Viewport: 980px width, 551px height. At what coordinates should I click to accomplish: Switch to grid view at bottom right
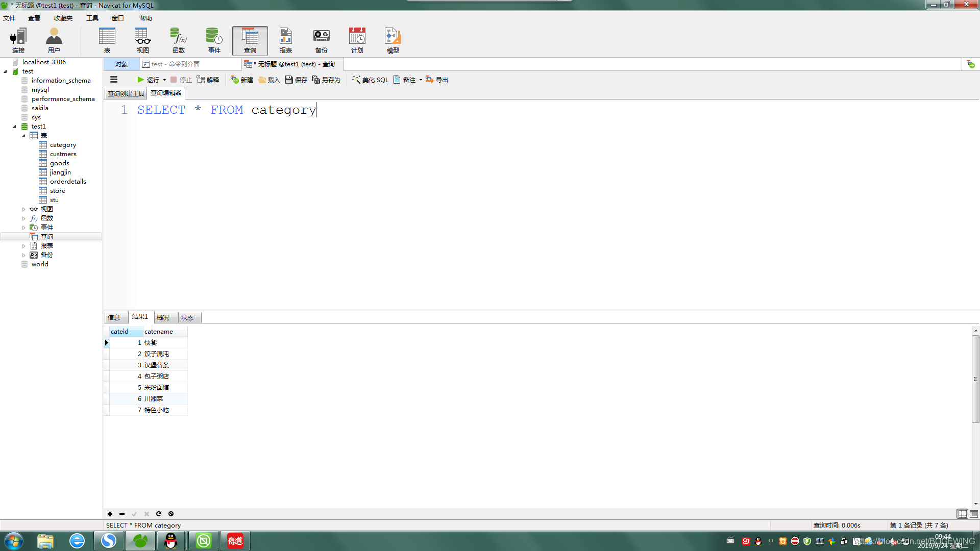click(x=962, y=514)
